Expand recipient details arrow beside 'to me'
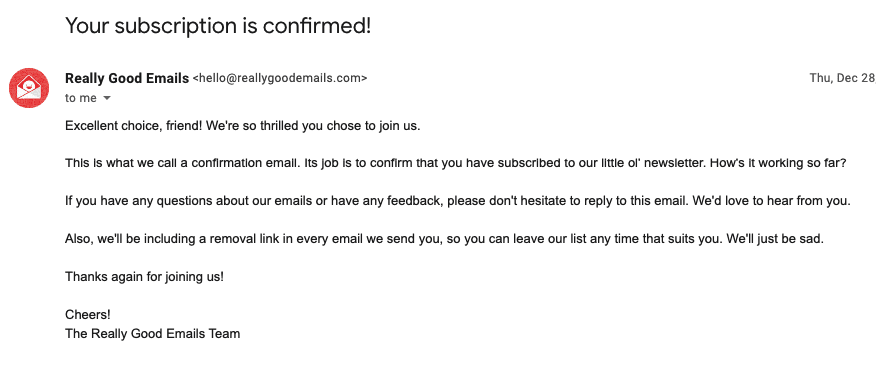This screenshot has width=876, height=375. click(107, 98)
